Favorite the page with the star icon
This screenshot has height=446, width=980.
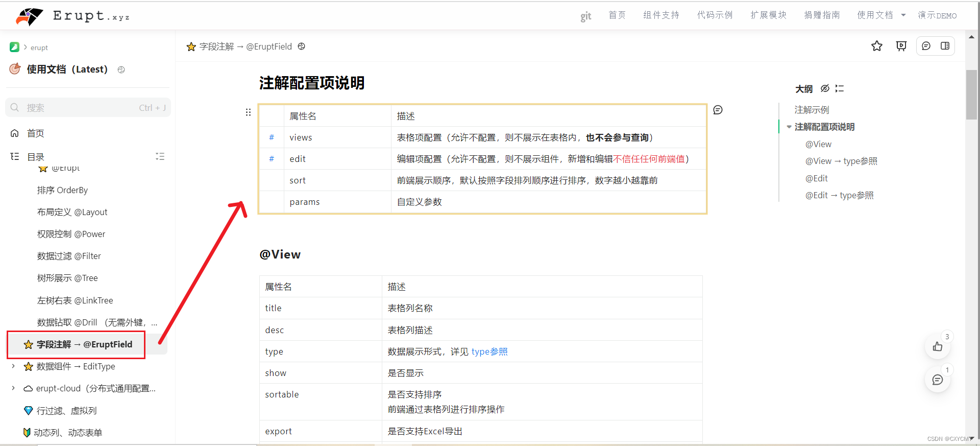pyautogui.click(x=877, y=46)
